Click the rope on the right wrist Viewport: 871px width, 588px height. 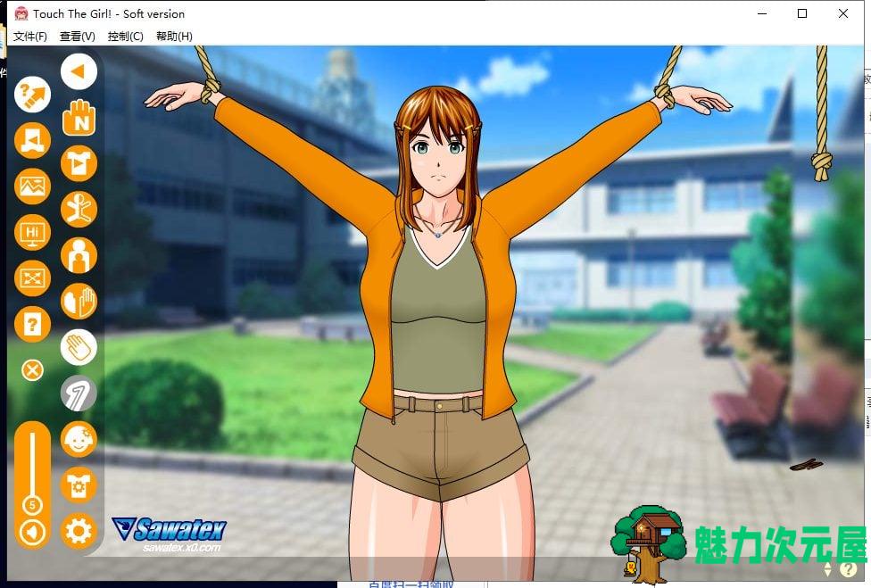point(664,95)
